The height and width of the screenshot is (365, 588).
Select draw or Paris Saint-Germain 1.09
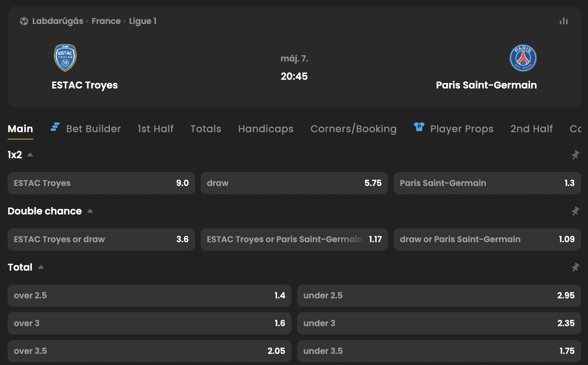(487, 239)
